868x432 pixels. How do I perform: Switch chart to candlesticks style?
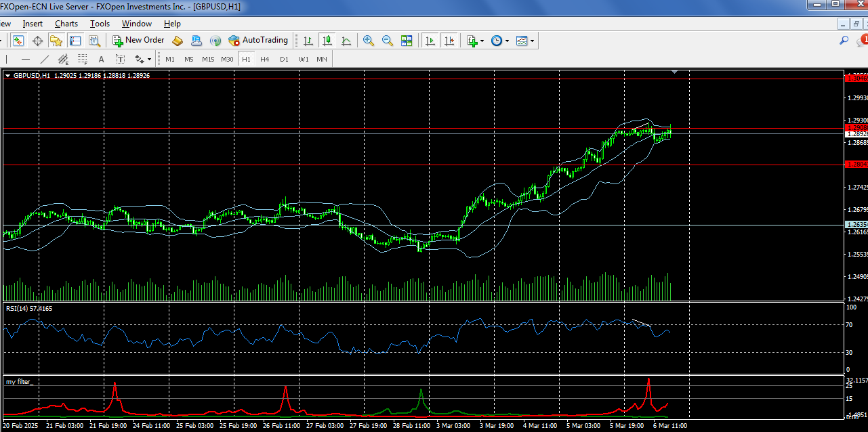[x=327, y=41]
